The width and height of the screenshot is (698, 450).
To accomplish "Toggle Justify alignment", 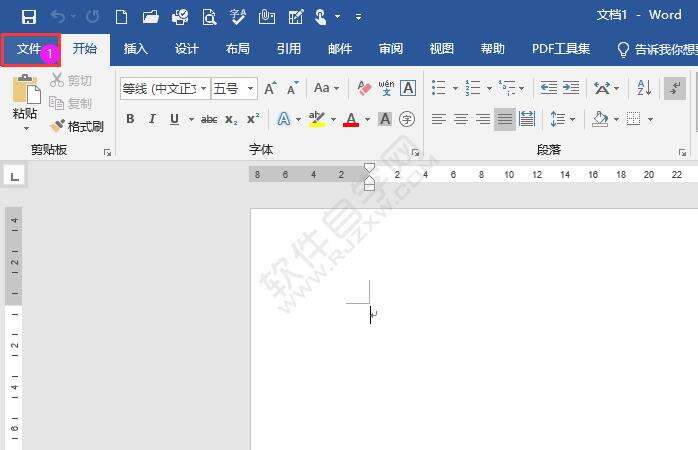I will [x=505, y=119].
